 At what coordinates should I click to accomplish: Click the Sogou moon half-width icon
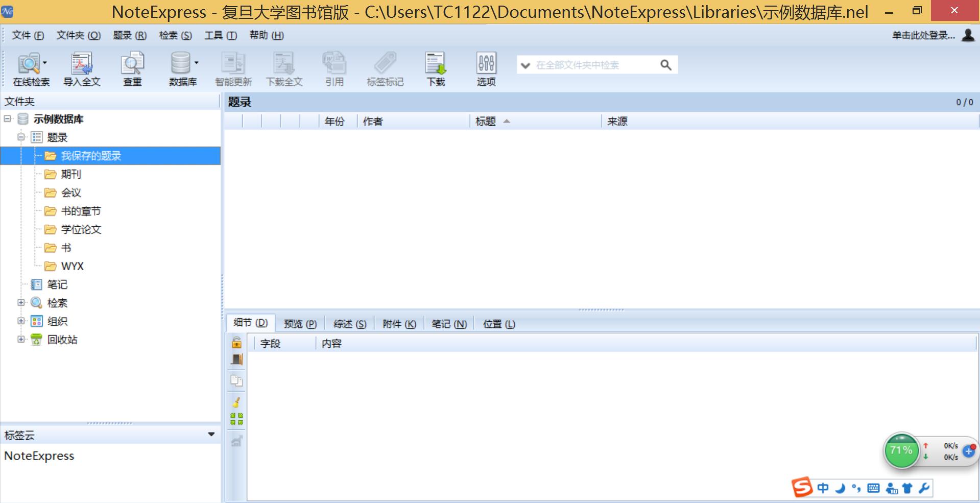point(840,489)
